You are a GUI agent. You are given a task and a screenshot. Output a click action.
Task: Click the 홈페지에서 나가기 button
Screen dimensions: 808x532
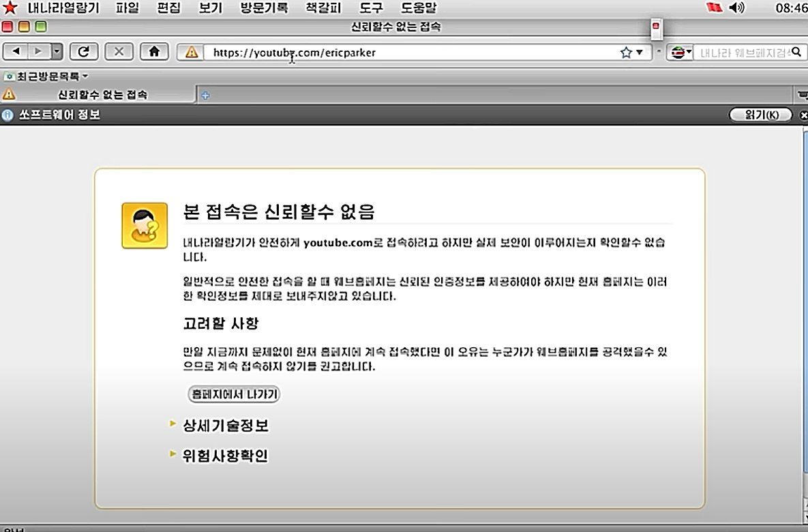click(234, 394)
